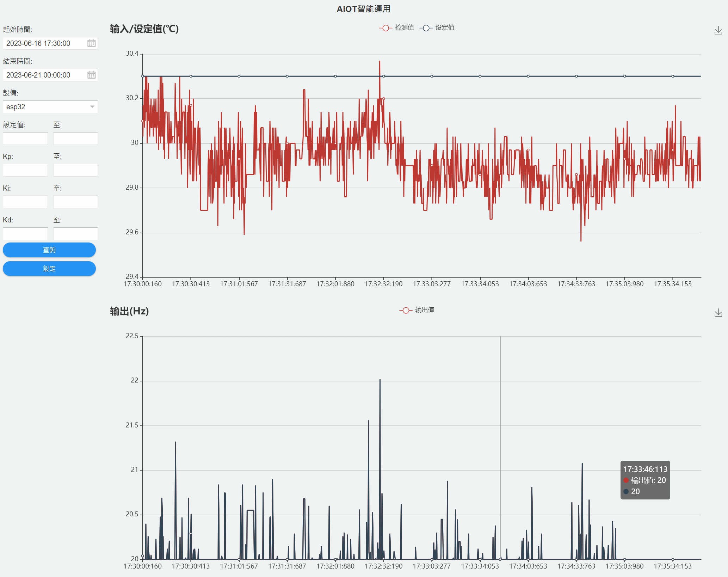Viewport: 728px width, 577px height.
Task: Click the Kd upper range input
Action: click(75, 234)
